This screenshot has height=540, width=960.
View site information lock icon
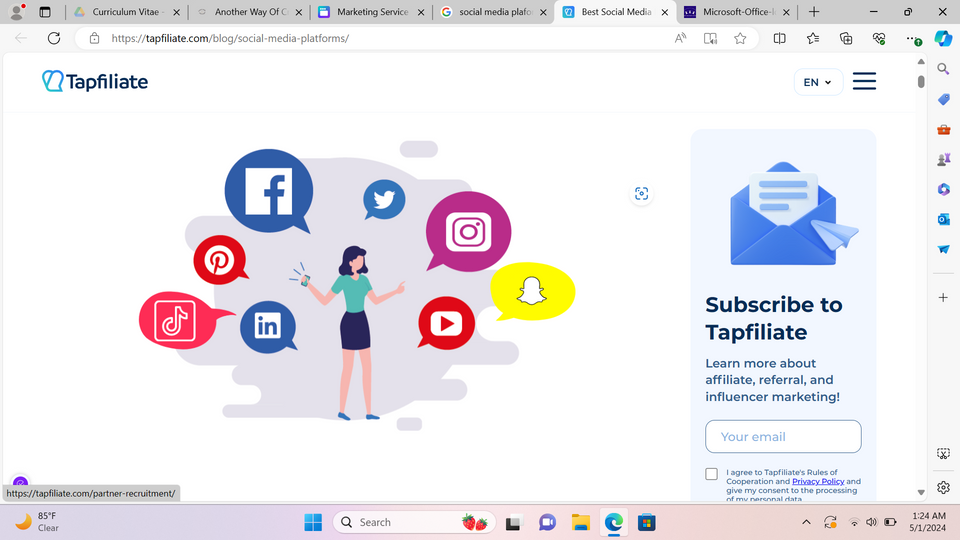tap(94, 38)
